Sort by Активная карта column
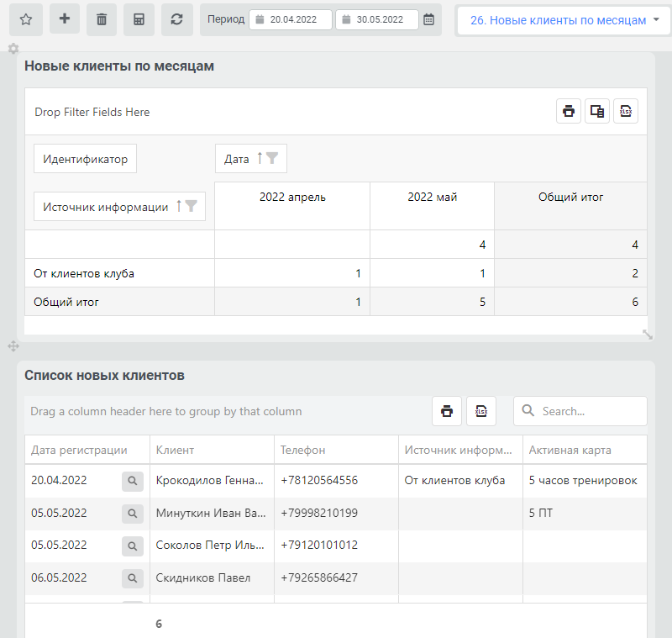This screenshot has height=638, width=672. [x=585, y=450]
